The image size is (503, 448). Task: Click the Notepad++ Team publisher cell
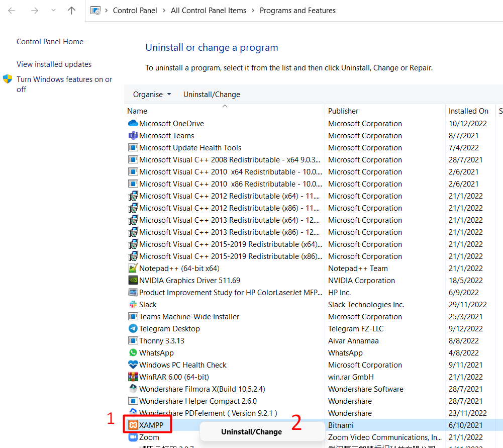coord(358,268)
